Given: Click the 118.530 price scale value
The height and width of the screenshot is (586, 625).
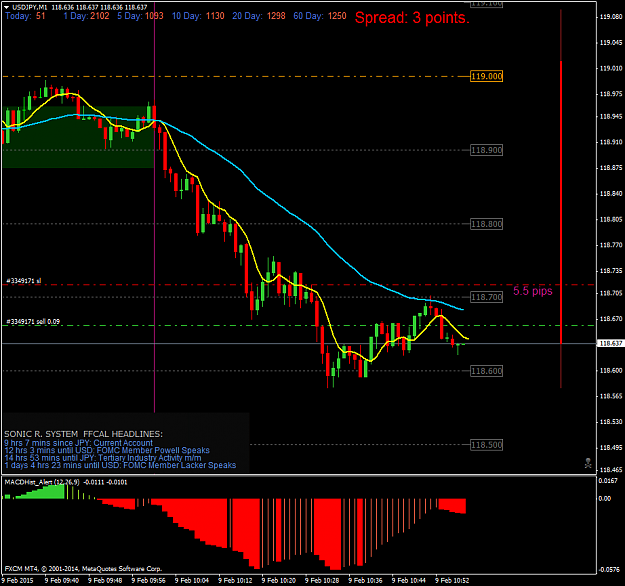Looking at the screenshot, I should click(x=611, y=422).
